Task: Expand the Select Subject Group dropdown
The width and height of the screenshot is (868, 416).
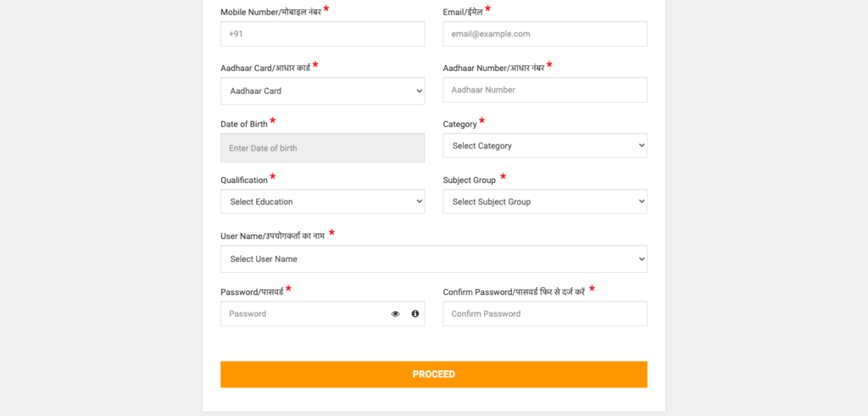Action: tap(545, 202)
